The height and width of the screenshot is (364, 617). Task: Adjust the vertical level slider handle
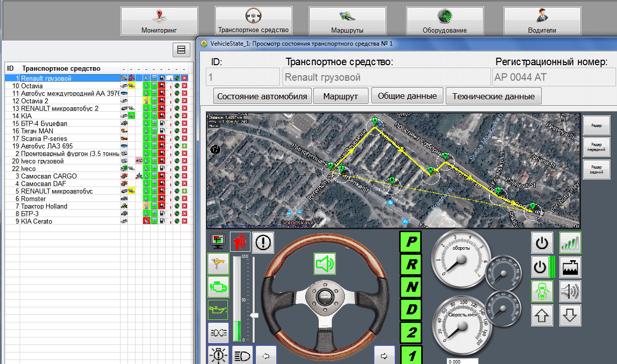pos(255,315)
